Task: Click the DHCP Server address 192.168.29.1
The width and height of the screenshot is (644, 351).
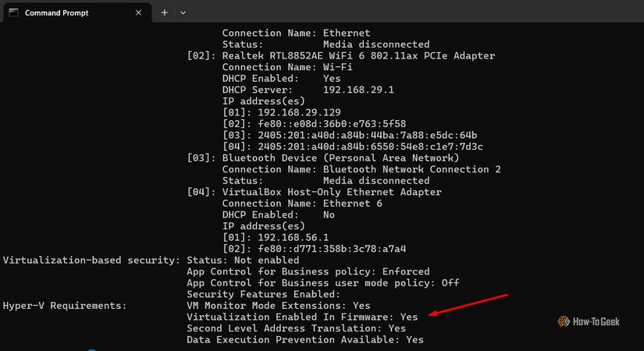Action: pos(358,90)
